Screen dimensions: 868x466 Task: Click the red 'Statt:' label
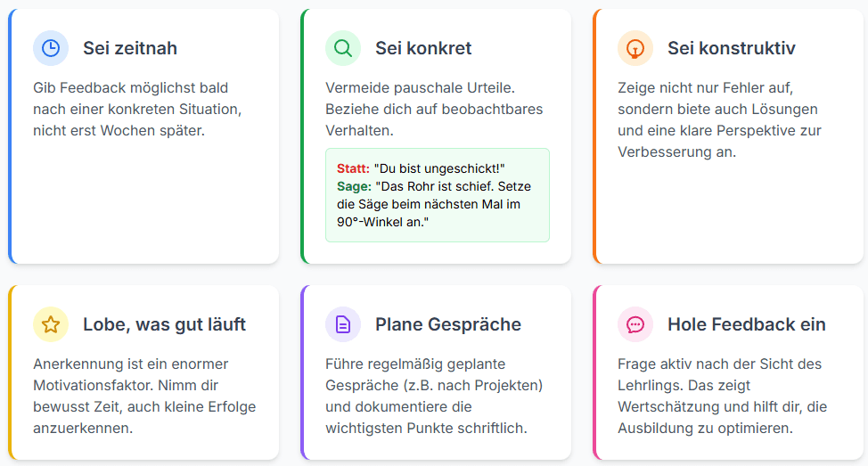coord(353,168)
